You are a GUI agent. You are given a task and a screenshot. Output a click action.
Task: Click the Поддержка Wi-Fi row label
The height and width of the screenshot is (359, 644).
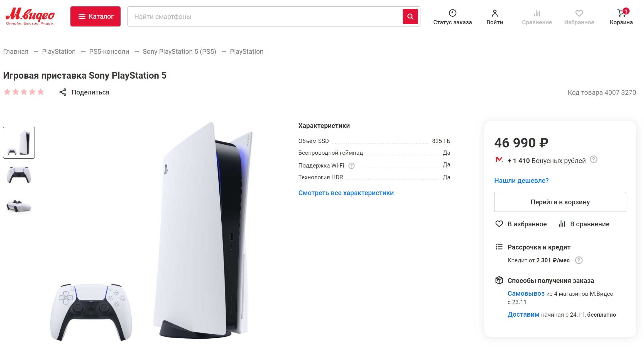[x=321, y=166]
